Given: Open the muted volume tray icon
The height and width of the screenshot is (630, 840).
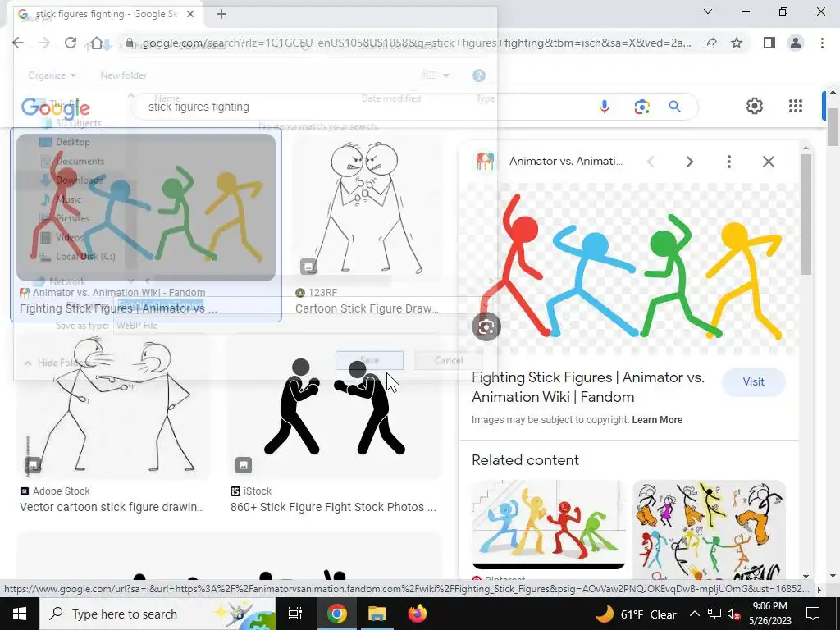Looking at the screenshot, I should [733, 614].
